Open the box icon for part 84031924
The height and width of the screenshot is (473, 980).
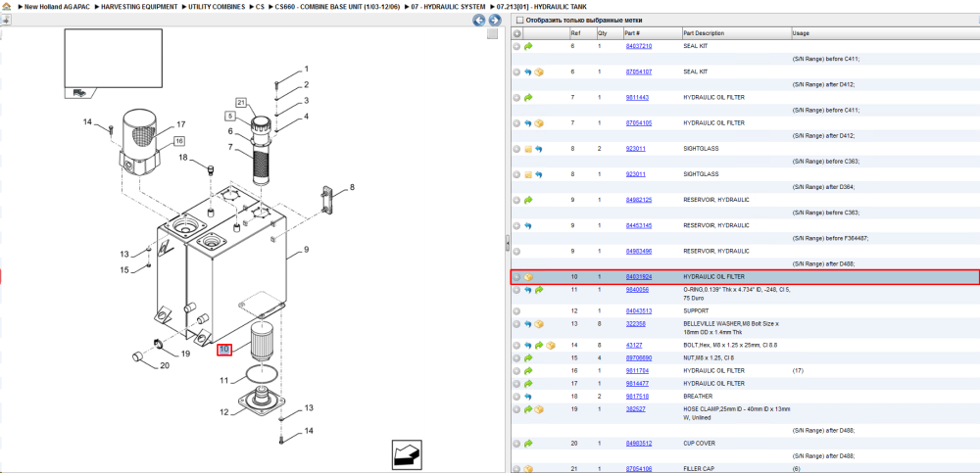tap(528, 277)
